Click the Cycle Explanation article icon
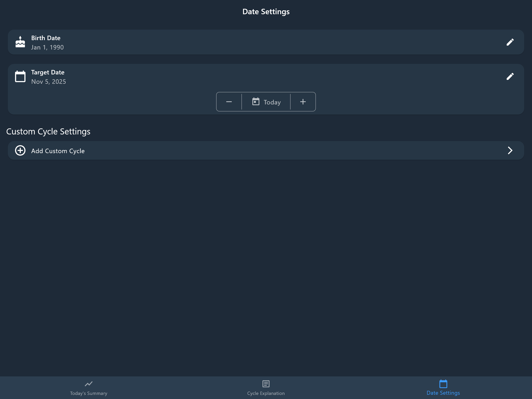 (266, 384)
